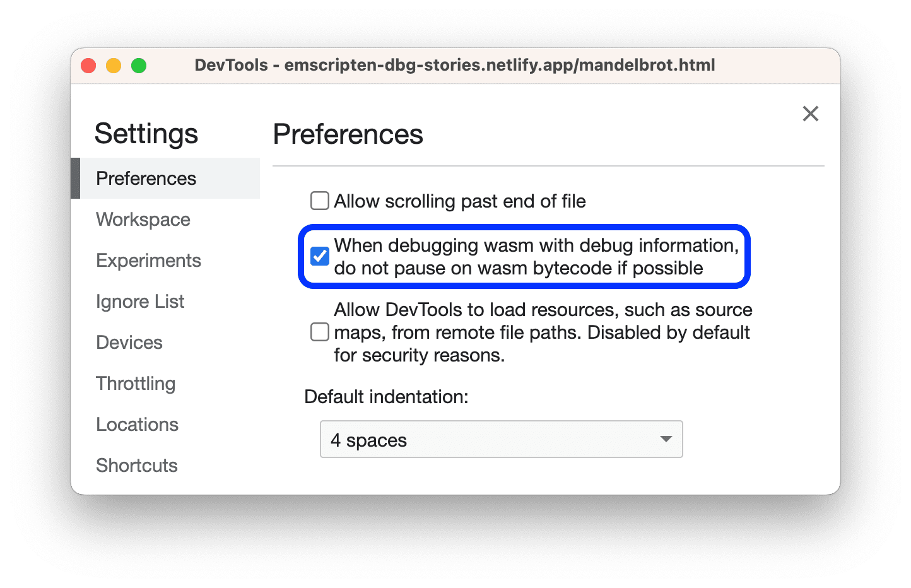This screenshot has width=911, height=588.
Task: Click the Preferences panel title
Action: tap(348, 134)
